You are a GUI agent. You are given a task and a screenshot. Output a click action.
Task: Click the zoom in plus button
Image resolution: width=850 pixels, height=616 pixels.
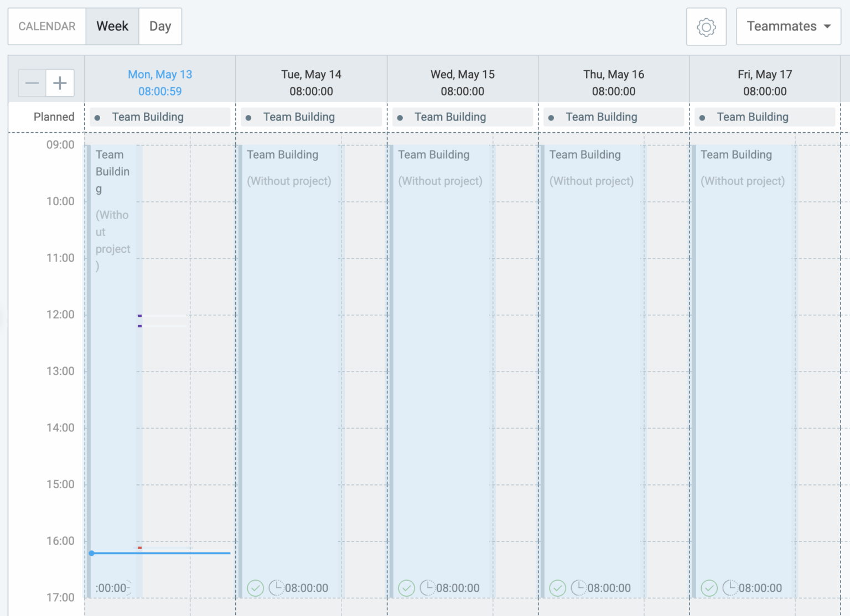(x=60, y=83)
